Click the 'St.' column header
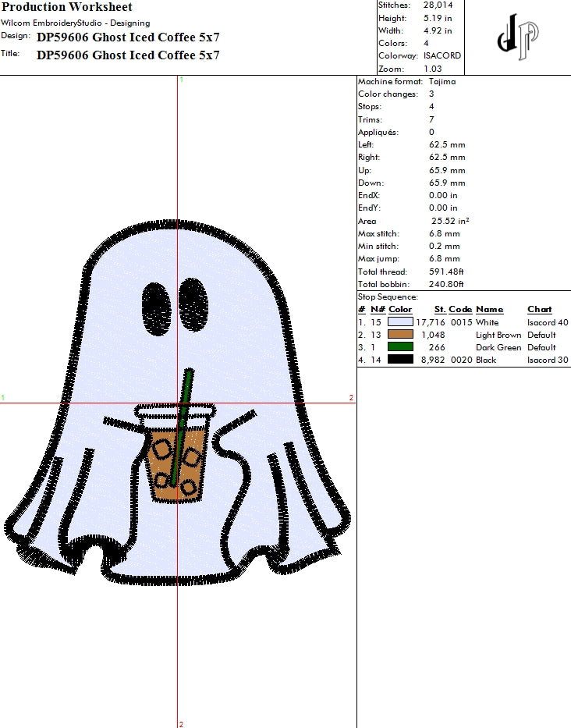 tap(440, 309)
